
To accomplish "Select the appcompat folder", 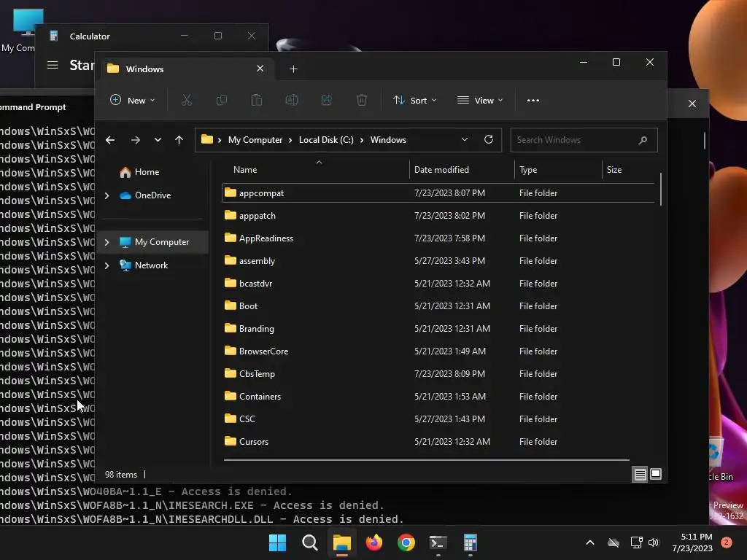I will tap(438, 192).
